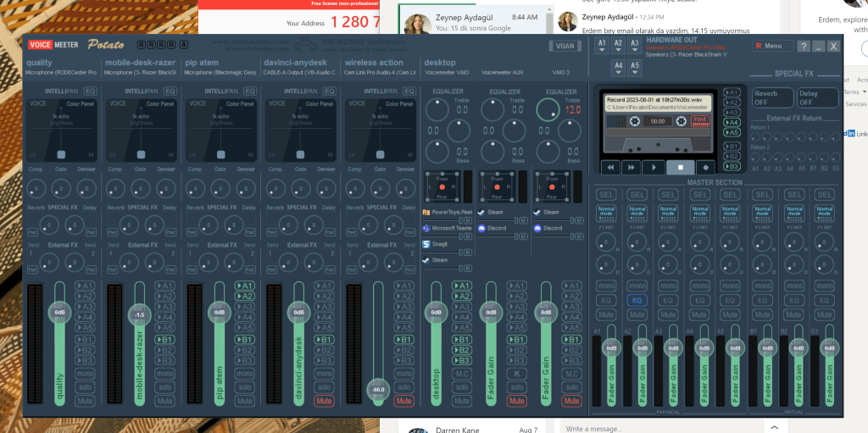Toggle M.C on the desktop strip
This screenshot has height=433, width=868.
pyautogui.click(x=462, y=374)
